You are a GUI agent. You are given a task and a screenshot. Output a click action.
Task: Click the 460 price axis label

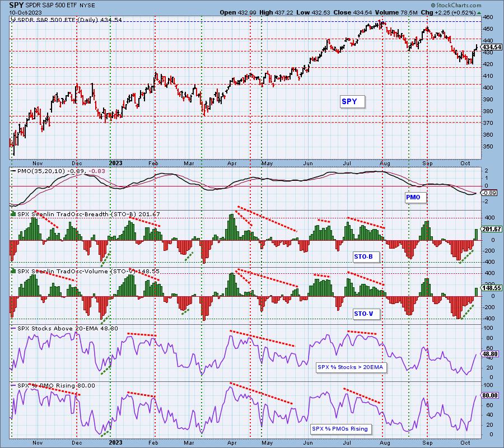(488, 17)
